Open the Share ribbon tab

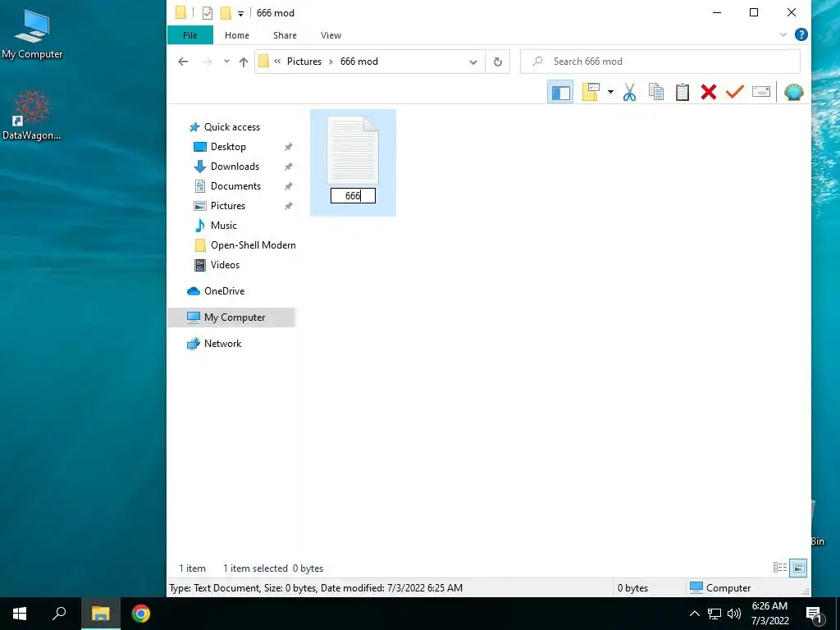[285, 35]
